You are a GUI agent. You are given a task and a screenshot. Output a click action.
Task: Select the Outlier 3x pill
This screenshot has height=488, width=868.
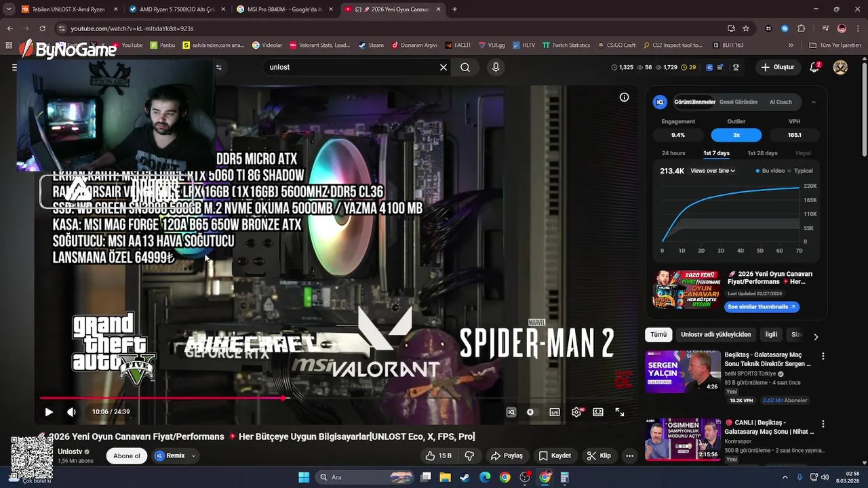(736, 135)
